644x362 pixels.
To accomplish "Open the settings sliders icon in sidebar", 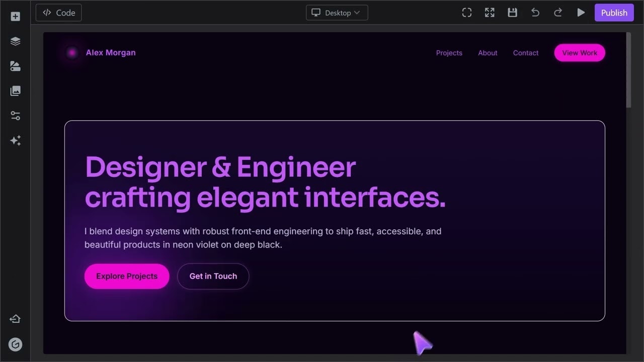I will [15, 116].
